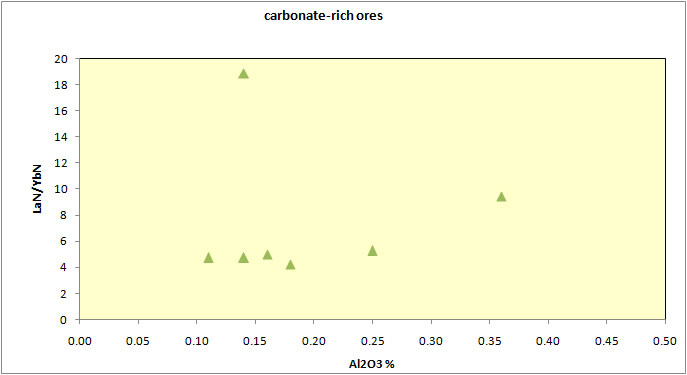Click the y-axis label '16'
The height and width of the screenshot is (375, 687).
61,111
